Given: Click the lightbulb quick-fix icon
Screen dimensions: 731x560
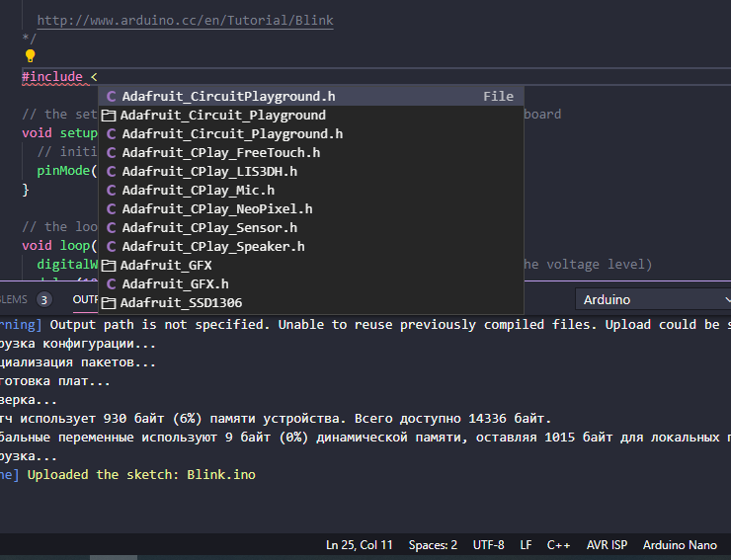Looking at the screenshot, I should pos(31,56).
